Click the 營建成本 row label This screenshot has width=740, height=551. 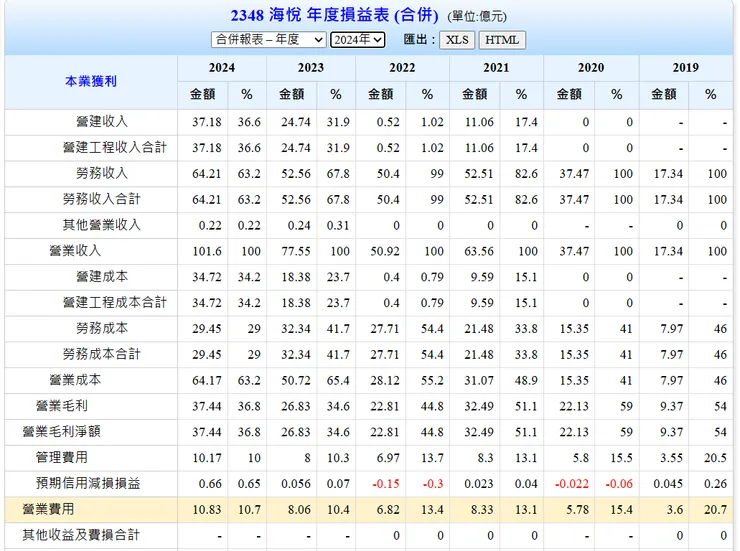[102, 276]
